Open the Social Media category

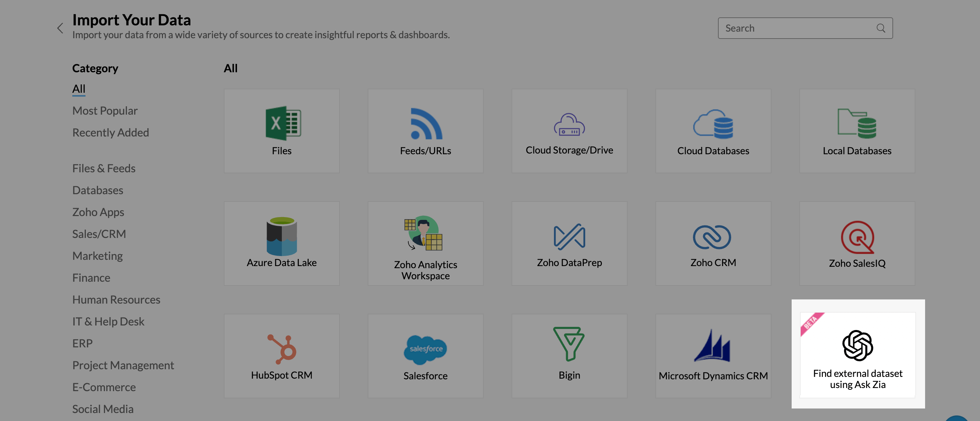tap(103, 409)
